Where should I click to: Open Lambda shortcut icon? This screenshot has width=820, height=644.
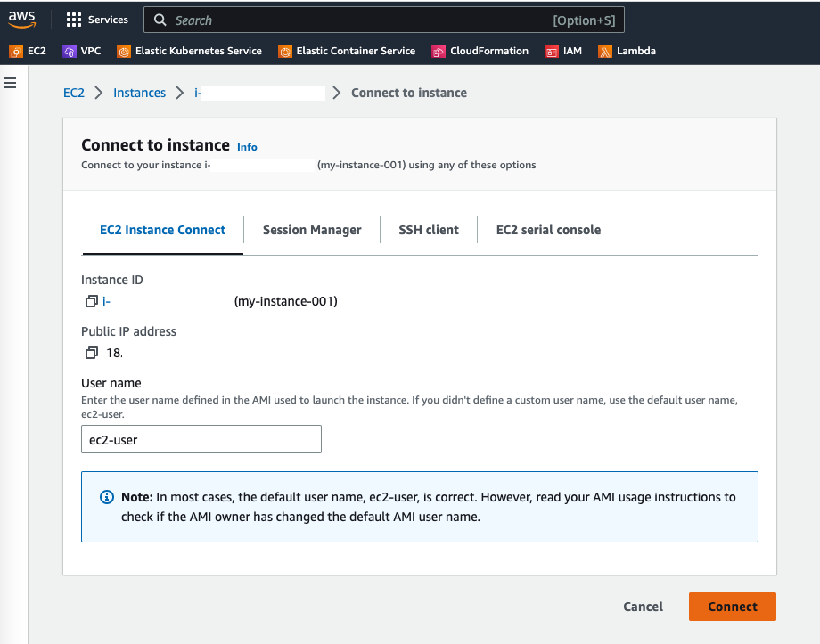605,52
